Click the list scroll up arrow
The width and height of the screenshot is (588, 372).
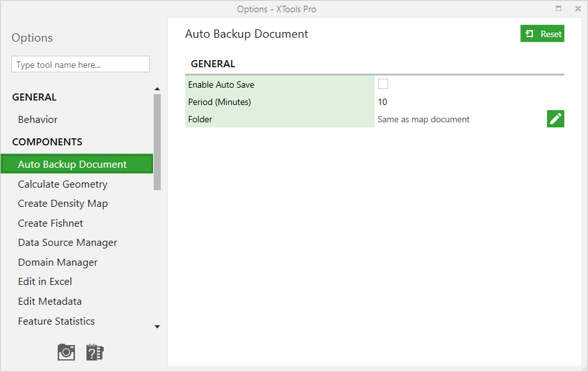tap(157, 89)
